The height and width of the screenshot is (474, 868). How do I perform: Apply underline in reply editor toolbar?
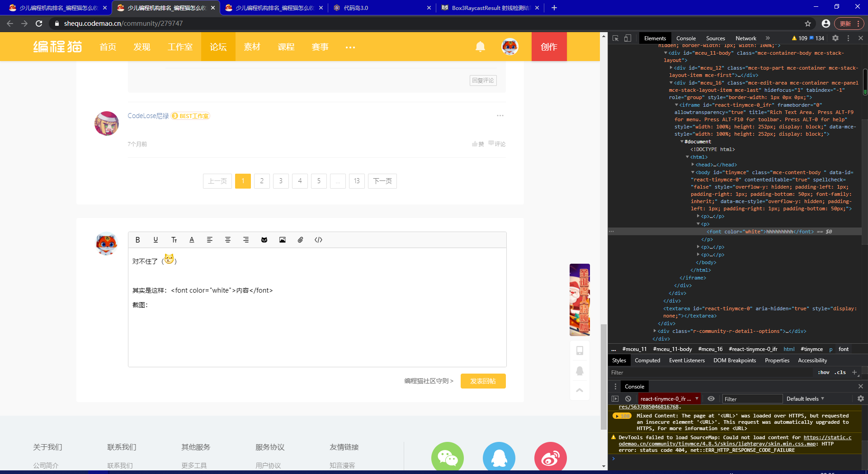156,240
